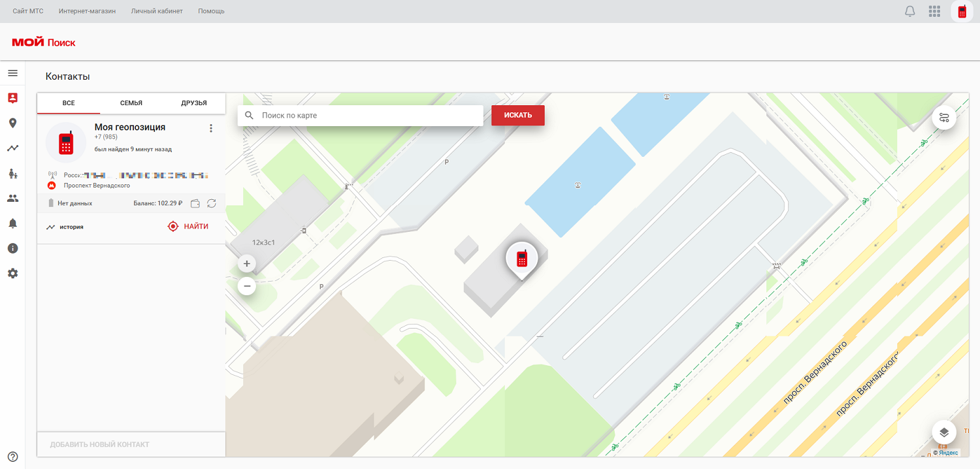Open the child tracking sidebar icon
Screen dimensions: 980x471
[x=12, y=173]
